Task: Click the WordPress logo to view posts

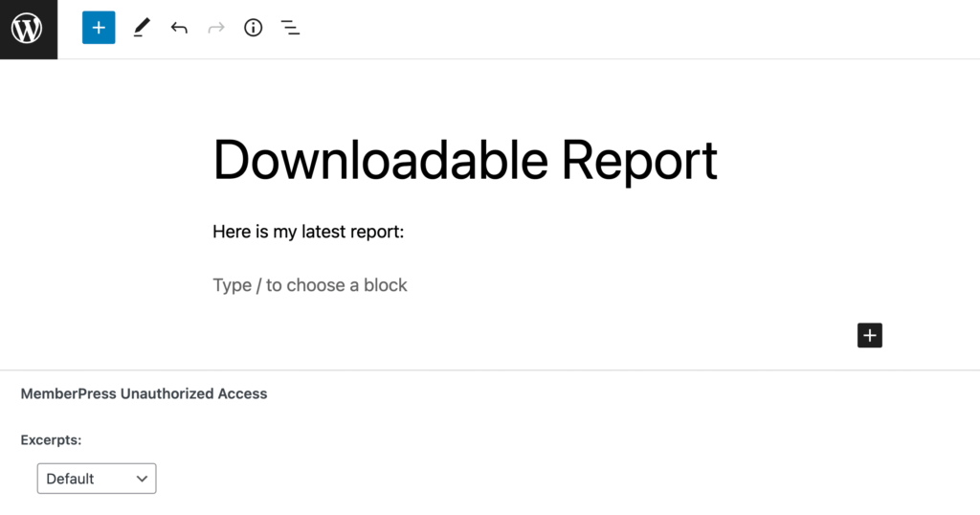Action: click(x=28, y=29)
